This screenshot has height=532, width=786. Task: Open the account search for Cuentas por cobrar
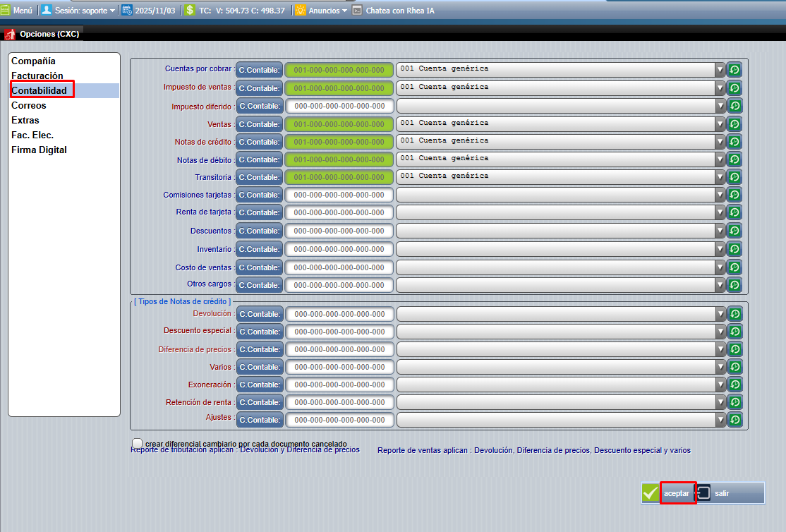[734, 69]
